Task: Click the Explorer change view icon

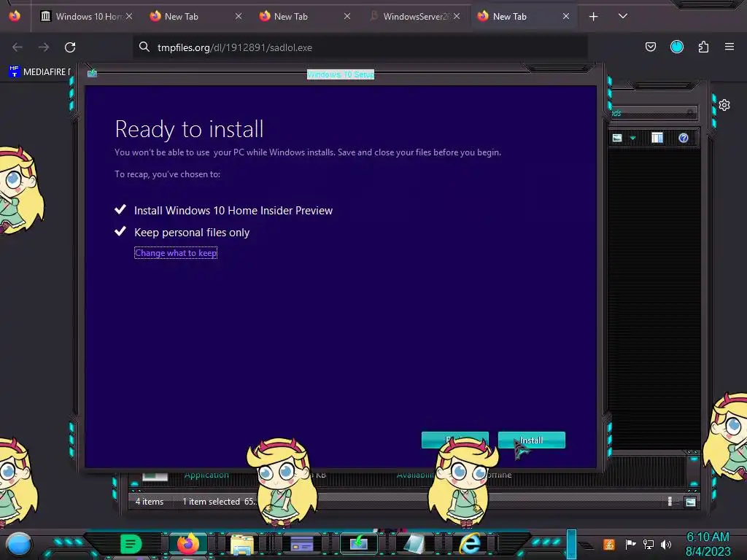Action: [x=617, y=138]
